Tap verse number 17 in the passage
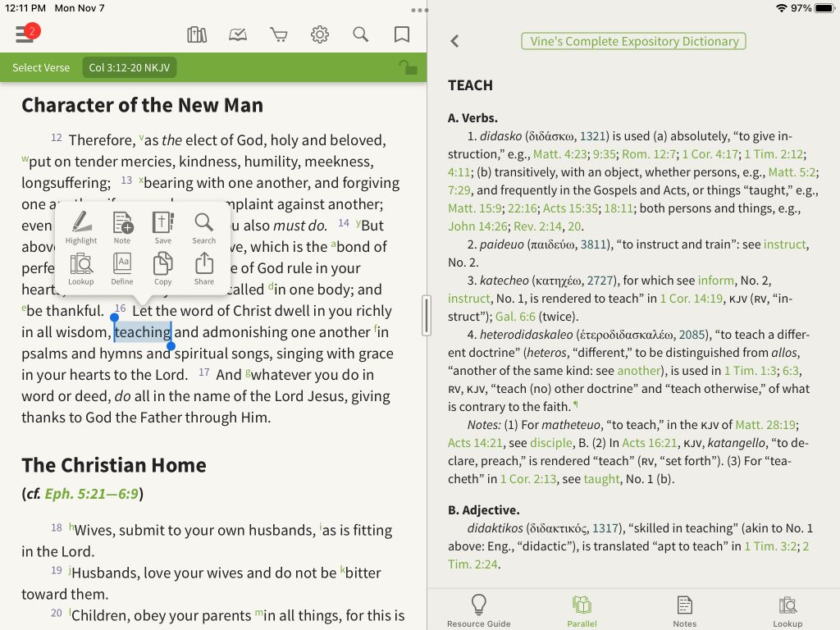840x630 pixels. (203, 372)
